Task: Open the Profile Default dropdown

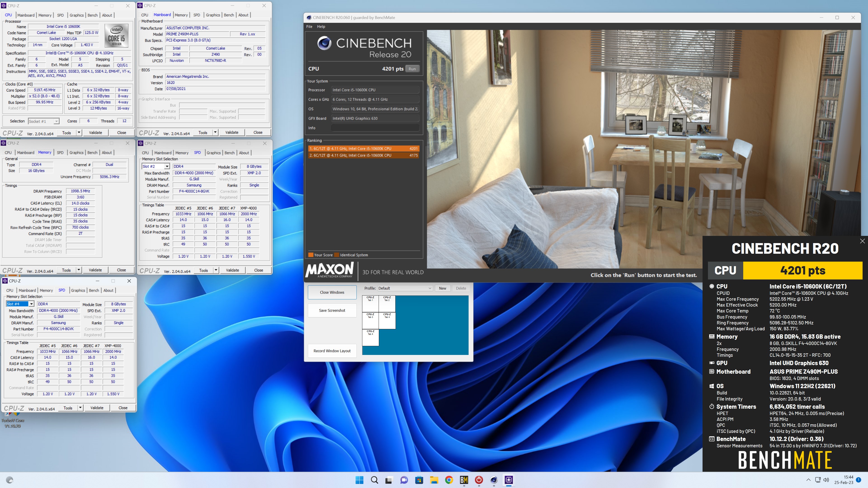Action: click(x=405, y=288)
